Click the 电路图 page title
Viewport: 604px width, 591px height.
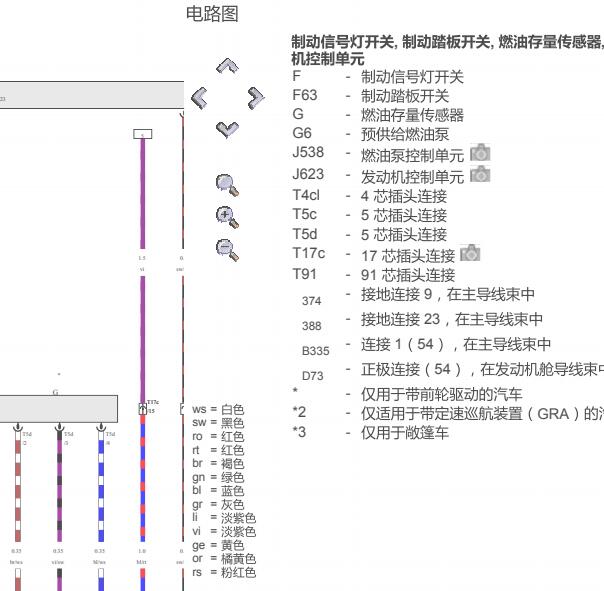click(212, 14)
